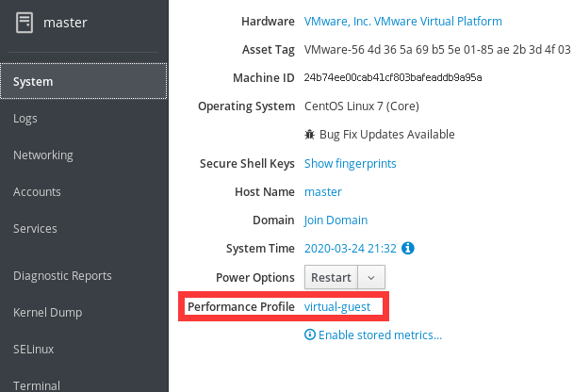Open the VMware Virtual Platform hardware link
Image resolution: width=573 pixels, height=392 pixels.
403,21
